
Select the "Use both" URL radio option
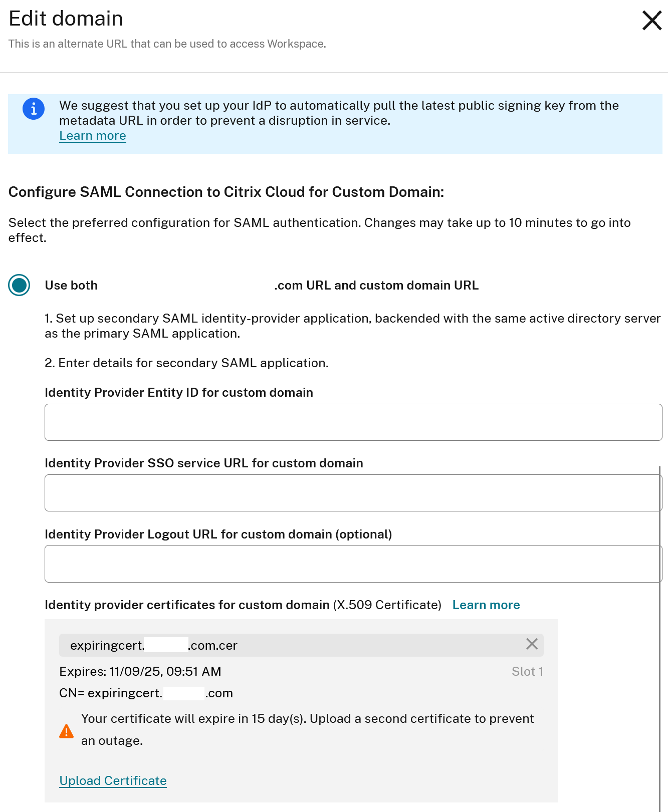pos(19,285)
